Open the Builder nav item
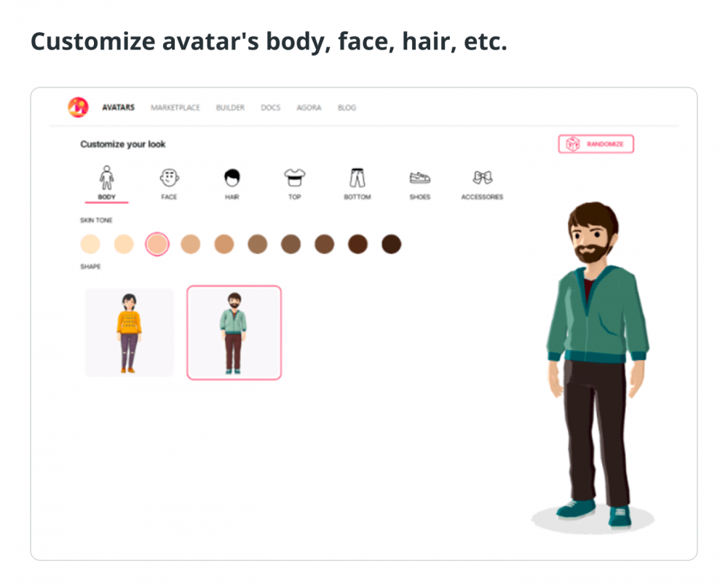Image resolution: width=728 pixels, height=587 pixels. click(x=230, y=108)
